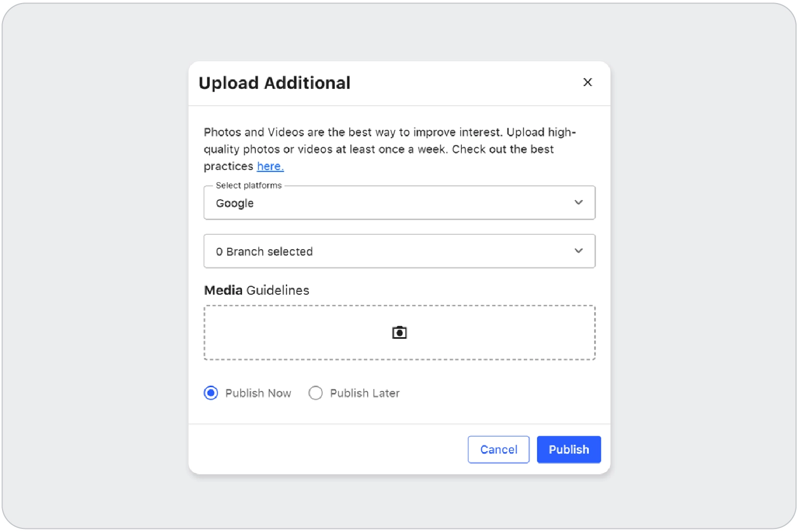Click the Publish Now label text
798x532 pixels.
click(x=258, y=393)
